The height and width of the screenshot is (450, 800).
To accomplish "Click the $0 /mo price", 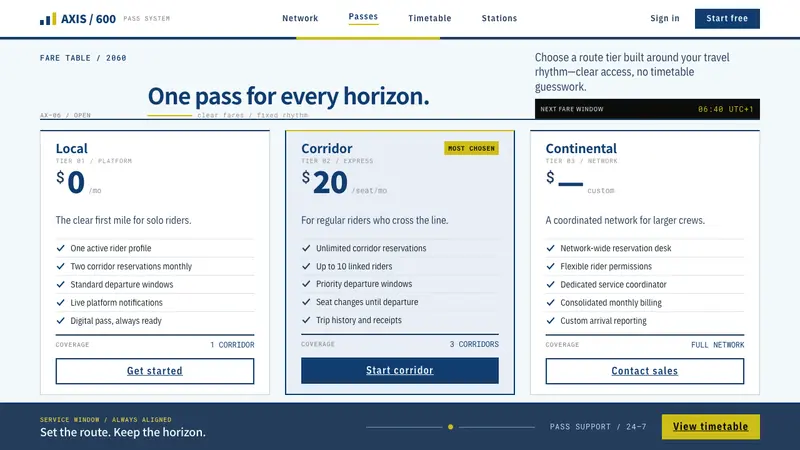I will [x=79, y=183].
